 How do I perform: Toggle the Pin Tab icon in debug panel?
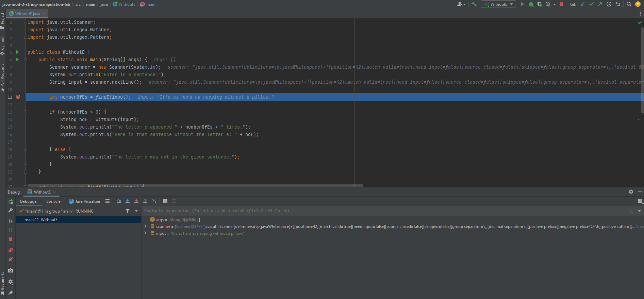pyautogui.click(x=11, y=293)
